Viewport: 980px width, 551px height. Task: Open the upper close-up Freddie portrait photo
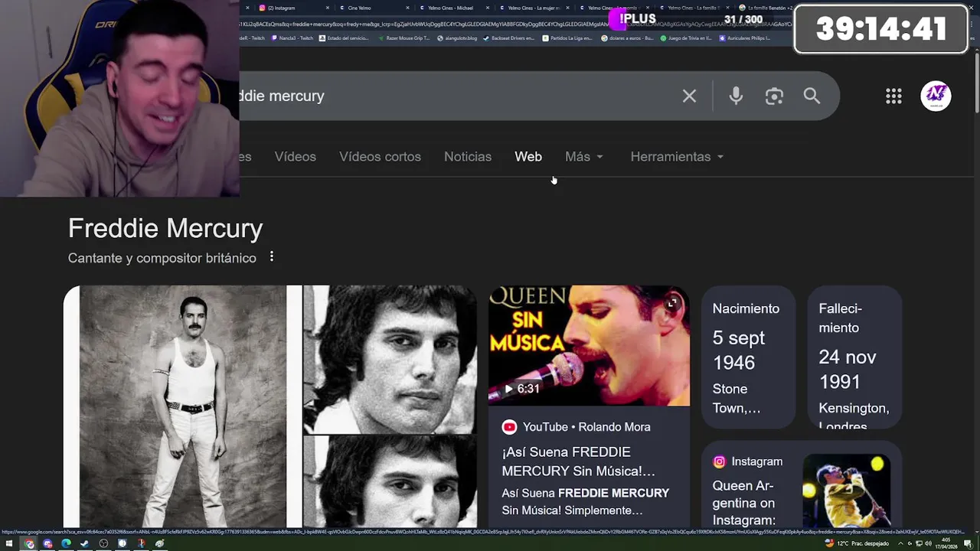pyautogui.click(x=390, y=360)
